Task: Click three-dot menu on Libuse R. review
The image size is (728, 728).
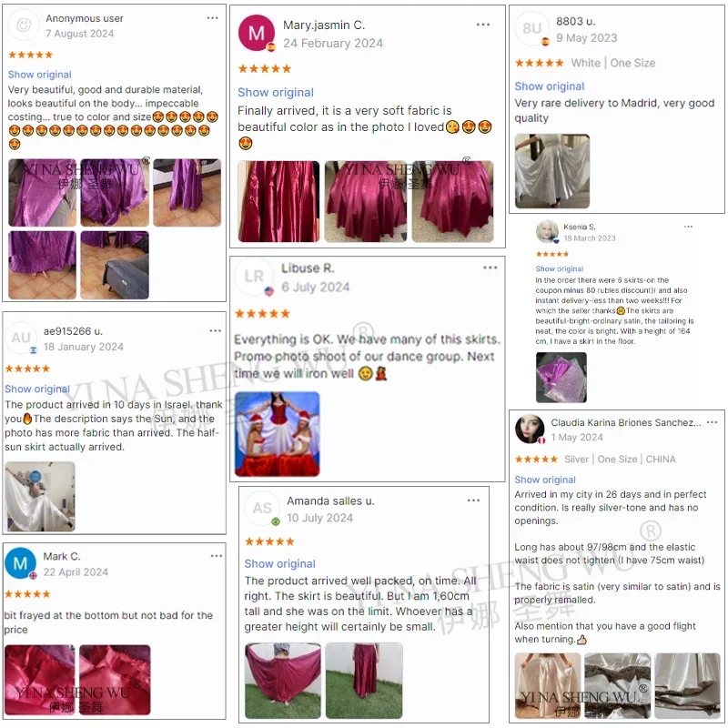Action: pyautogui.click(x=490, y=268)
